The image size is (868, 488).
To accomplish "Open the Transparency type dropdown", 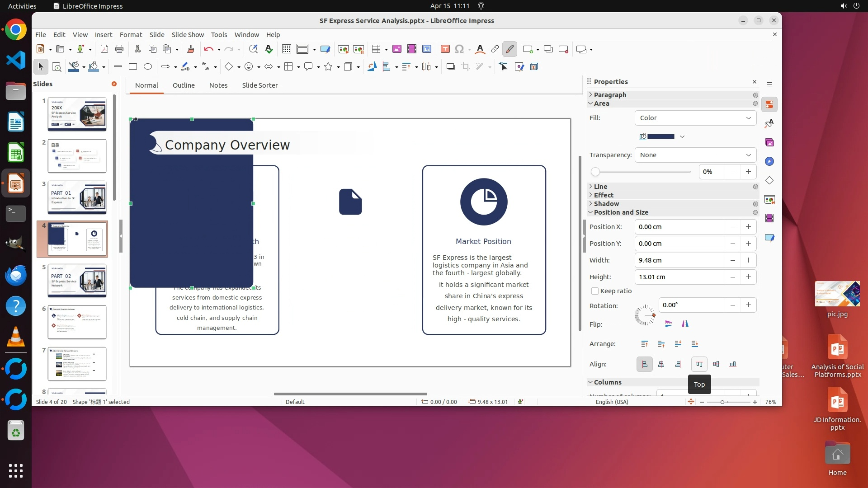I will 695,155.
